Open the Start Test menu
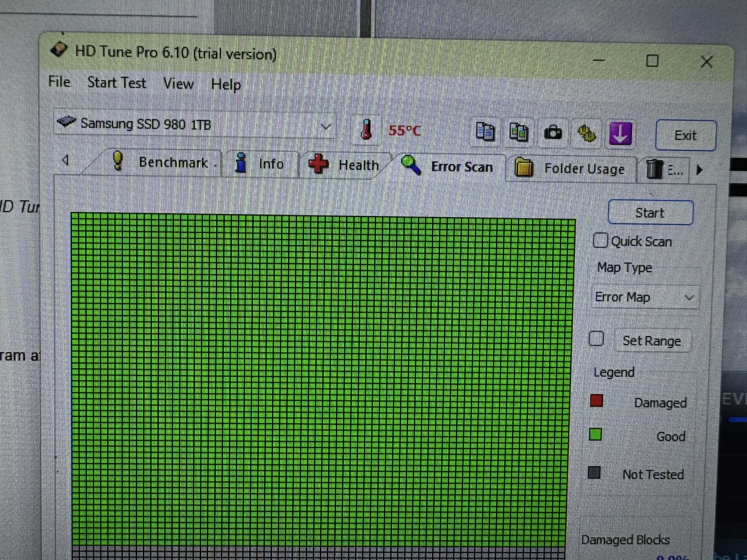The width and height of the screenshot is (747, 560). coord(117,83)
